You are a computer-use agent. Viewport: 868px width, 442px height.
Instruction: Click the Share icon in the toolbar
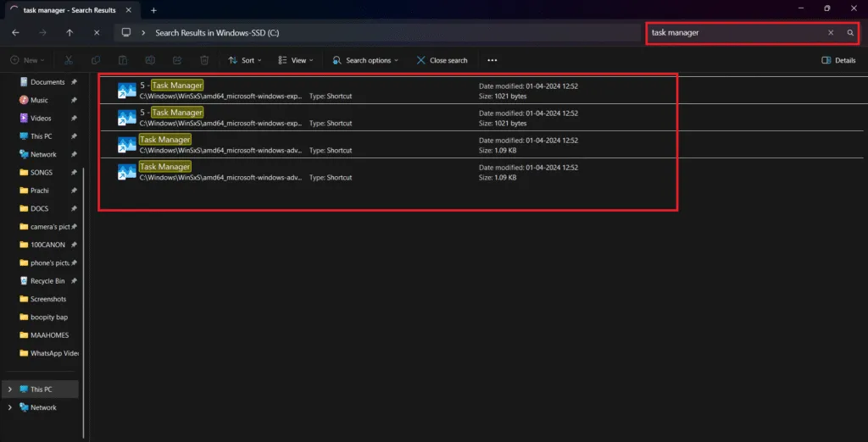coord(177,60)
